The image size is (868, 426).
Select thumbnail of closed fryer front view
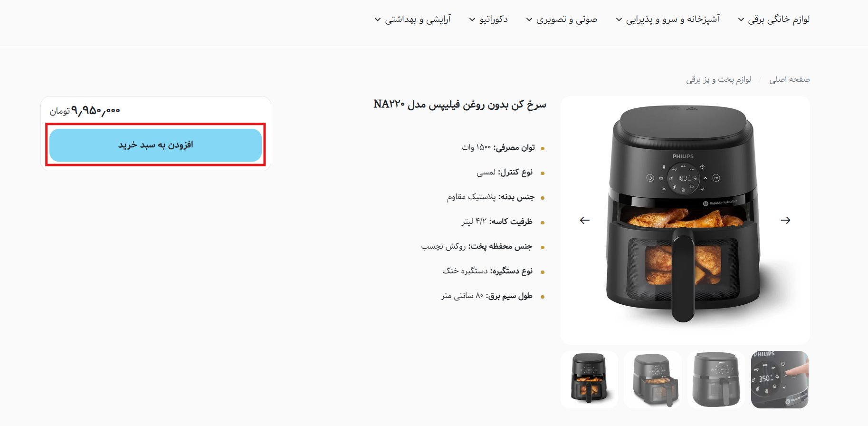pyautogui.click(x=716, y=379)
